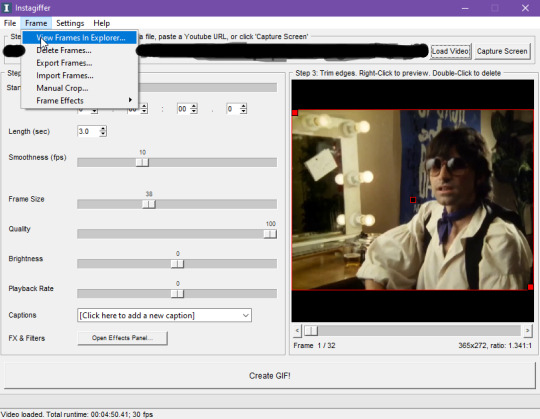This screenshot has width=540, height=419.
Task: Click the frame scrollbar thumb
Action: [311, 331]
